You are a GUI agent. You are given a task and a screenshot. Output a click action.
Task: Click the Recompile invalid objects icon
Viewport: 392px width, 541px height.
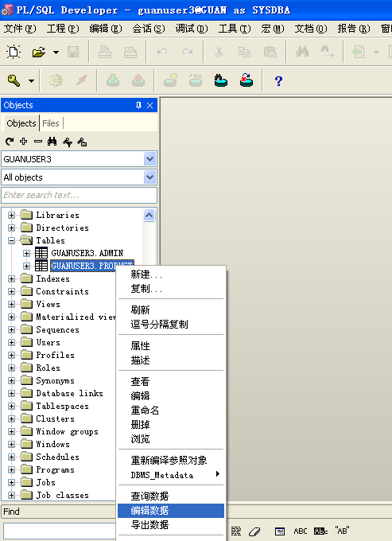point(246,80)
